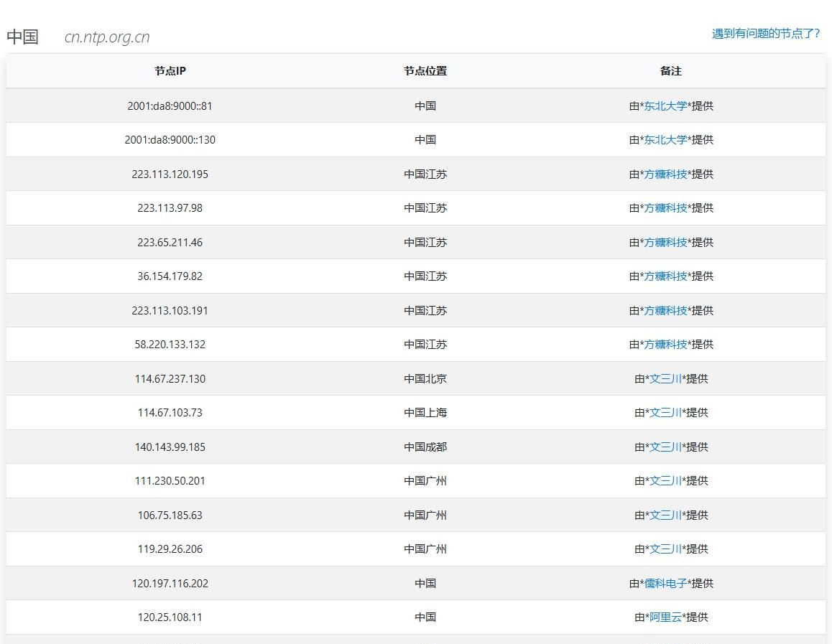Image resolution: width=832 pixels, height=644 pixels.
Task: Open 文三川 link in the 中国北京 row
Action: pyautogui.click(x=665, y=378)
